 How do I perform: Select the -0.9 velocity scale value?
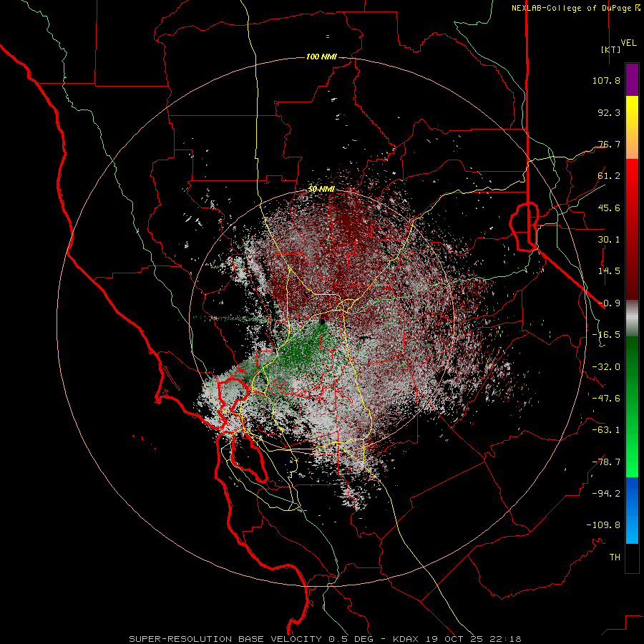click(x=609, y=303)
